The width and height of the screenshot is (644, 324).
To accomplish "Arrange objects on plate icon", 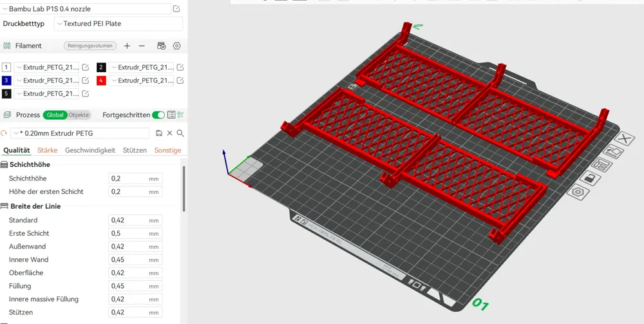I will point(602,165).
